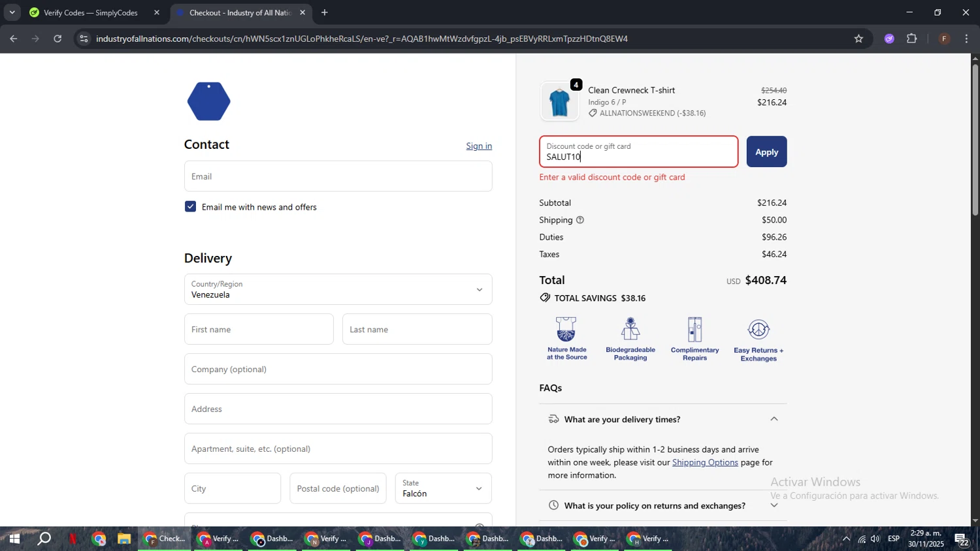Close the Checkout tab
Viewport: 980px width, 551px height.
tap(302, 12)
